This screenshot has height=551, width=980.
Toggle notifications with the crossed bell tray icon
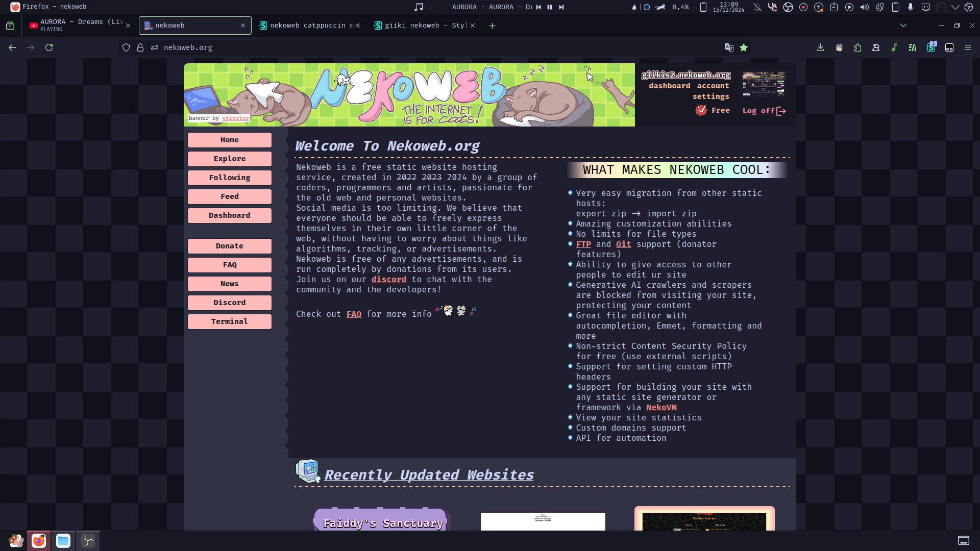(x=757, y=7)
